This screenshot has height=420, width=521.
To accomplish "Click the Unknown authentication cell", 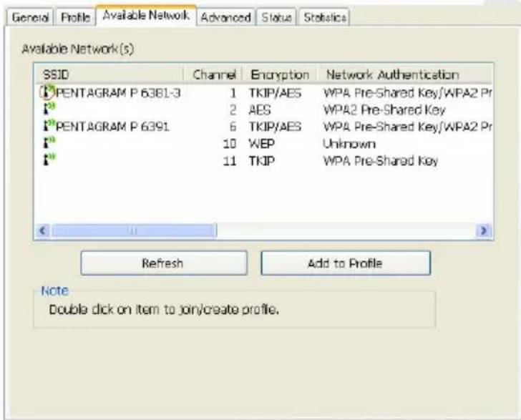I will [349, 144].
